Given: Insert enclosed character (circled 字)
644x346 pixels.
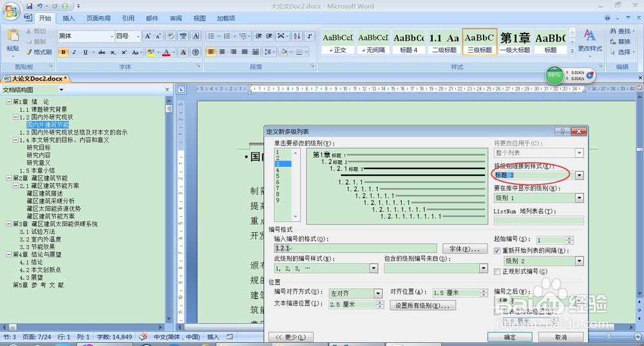Looking at the screenshot, I should [196, 52].
